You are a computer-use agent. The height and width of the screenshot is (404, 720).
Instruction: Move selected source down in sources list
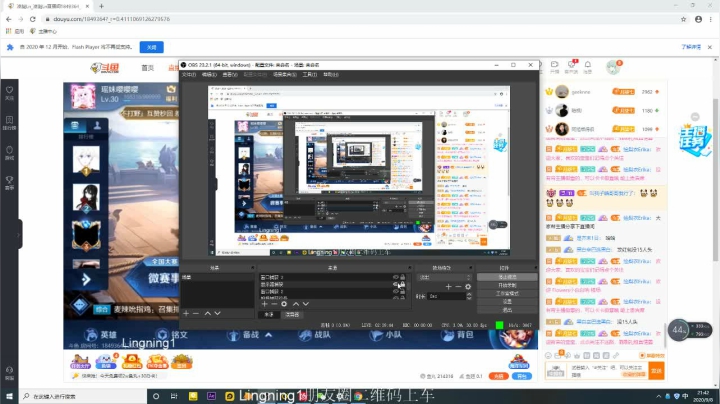tap(306, 304)
